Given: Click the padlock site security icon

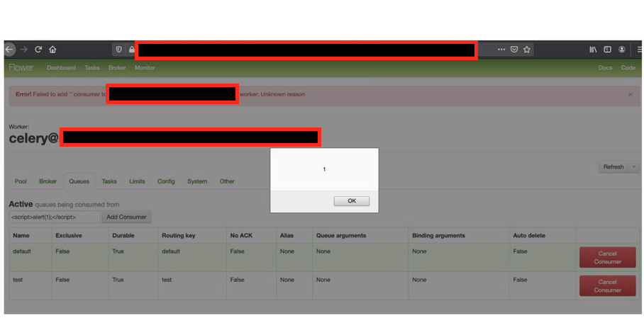Looking at the screenshot, I should coord(131,50).
